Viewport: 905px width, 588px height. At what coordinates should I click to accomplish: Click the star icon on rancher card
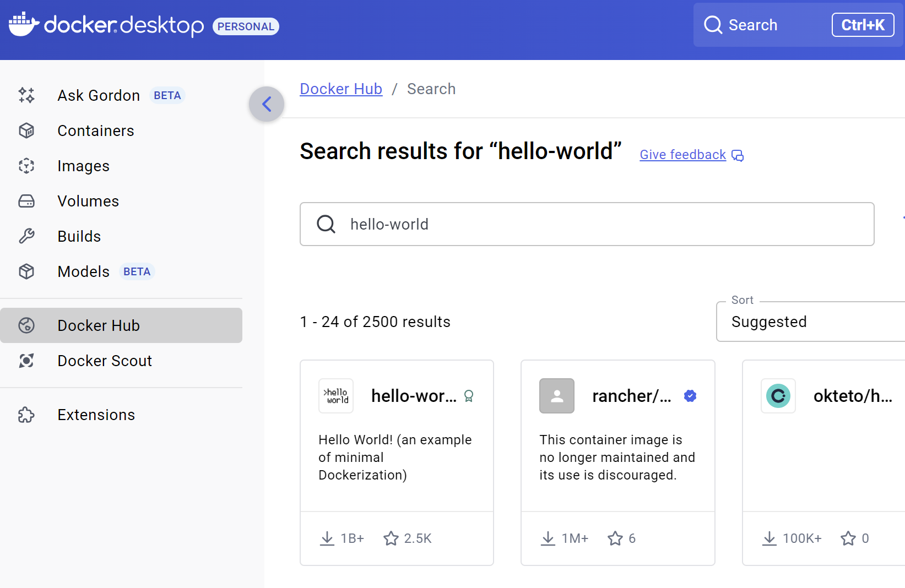point(615,538)
